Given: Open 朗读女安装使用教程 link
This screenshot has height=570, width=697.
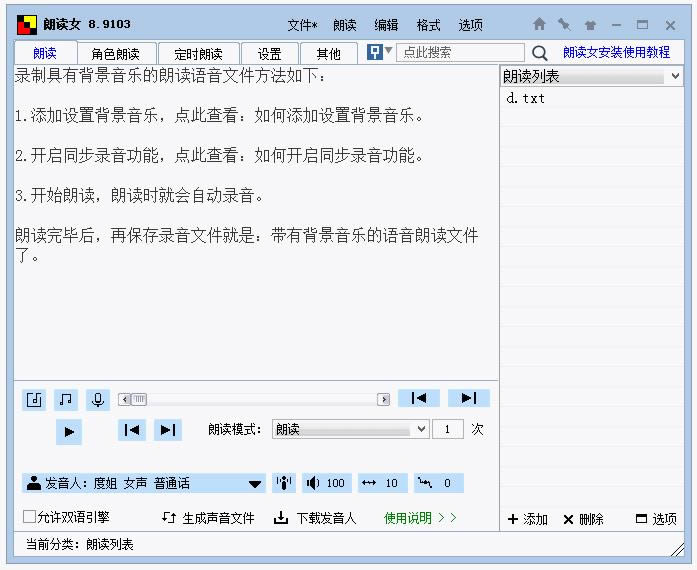Looking at the screenshot, I should pos(616,52).
